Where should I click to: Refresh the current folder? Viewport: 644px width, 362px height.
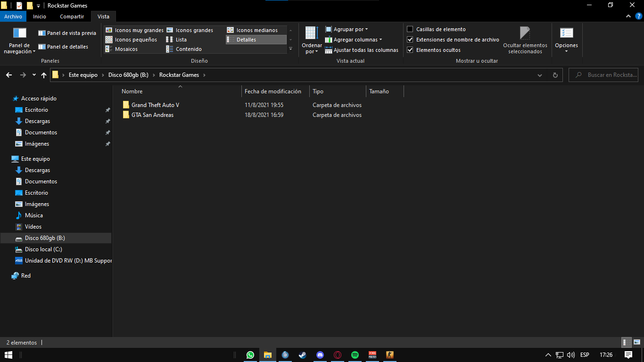555,75
